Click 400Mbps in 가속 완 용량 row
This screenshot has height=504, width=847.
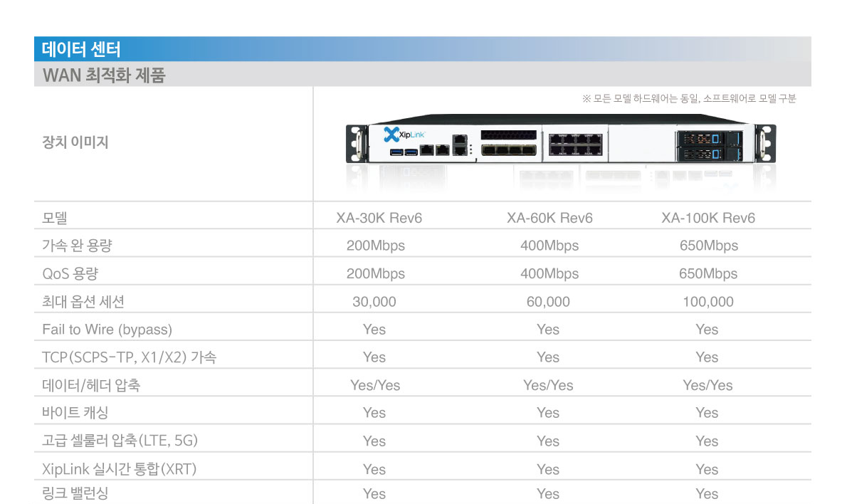pos(549,246)
